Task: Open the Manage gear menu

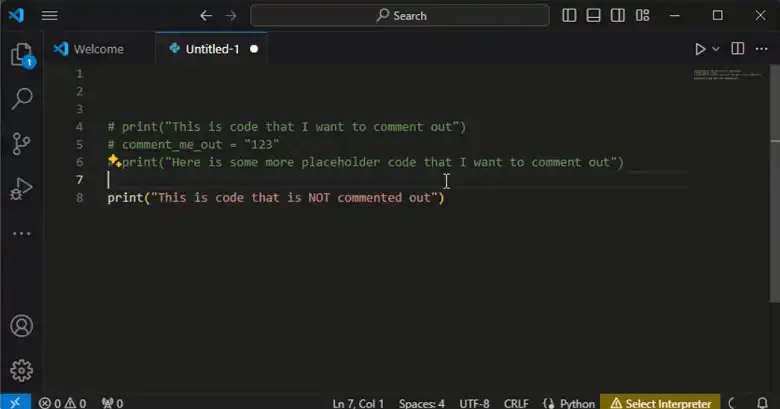Action: 21,370
